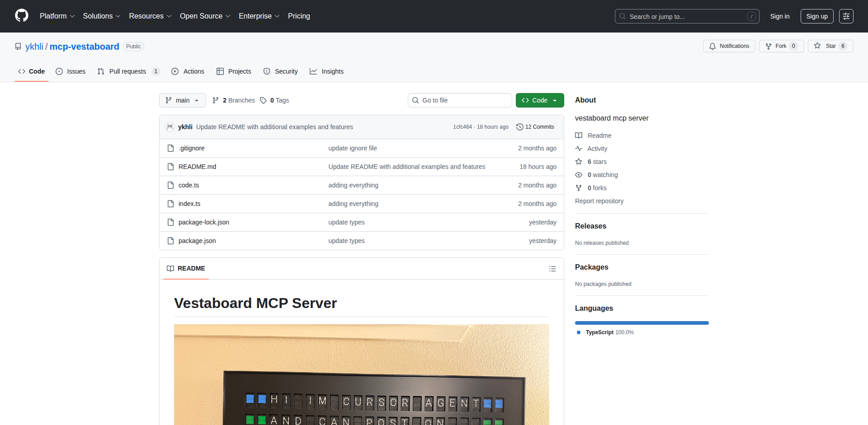This screenshot has height=425, width=868.
Task: Click the file icon beside index.ts
Action: point(170,204)
